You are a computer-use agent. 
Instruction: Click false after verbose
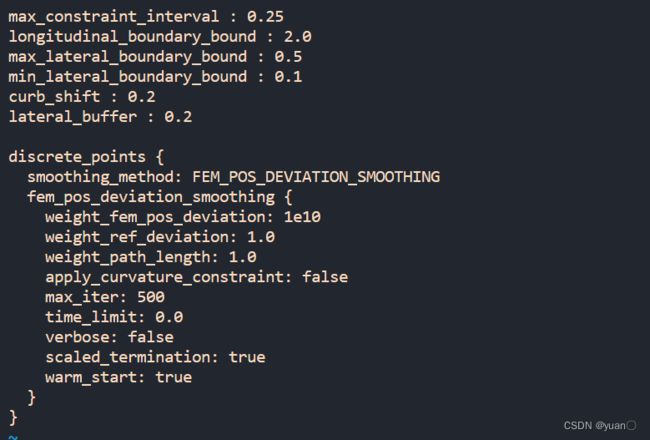151,337
